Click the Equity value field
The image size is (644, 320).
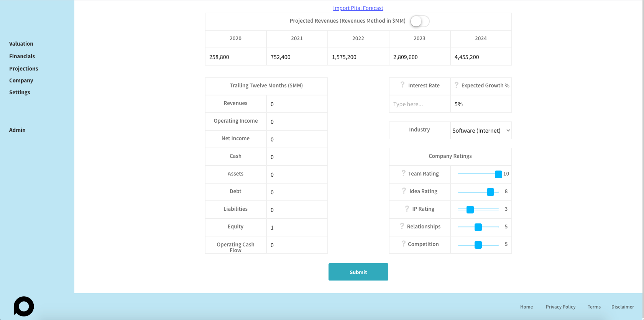click(x=297, y=228)
